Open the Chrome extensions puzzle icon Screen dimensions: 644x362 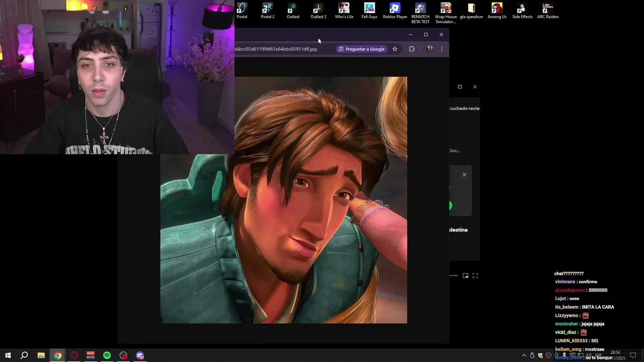[412, 49]
